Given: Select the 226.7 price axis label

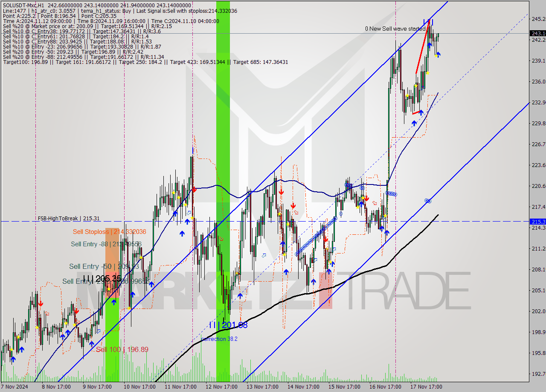Looking at the screenshot, I should click(x=538, y=144).
